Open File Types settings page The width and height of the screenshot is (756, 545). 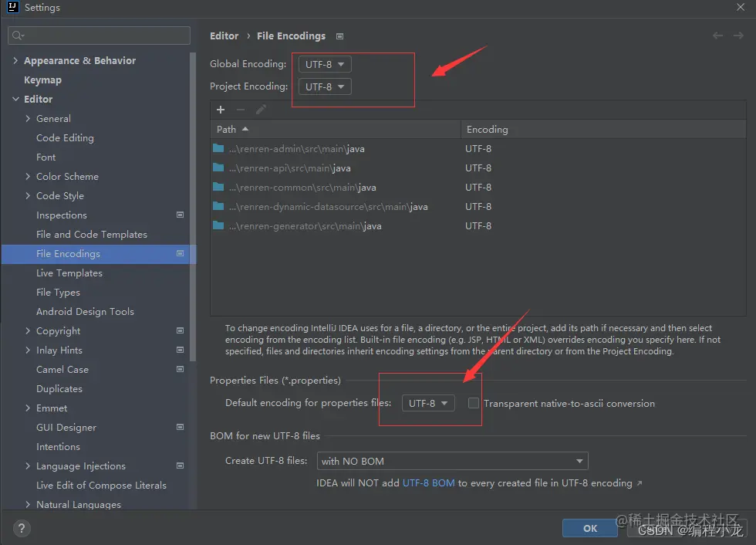click(x=59, y=293)
